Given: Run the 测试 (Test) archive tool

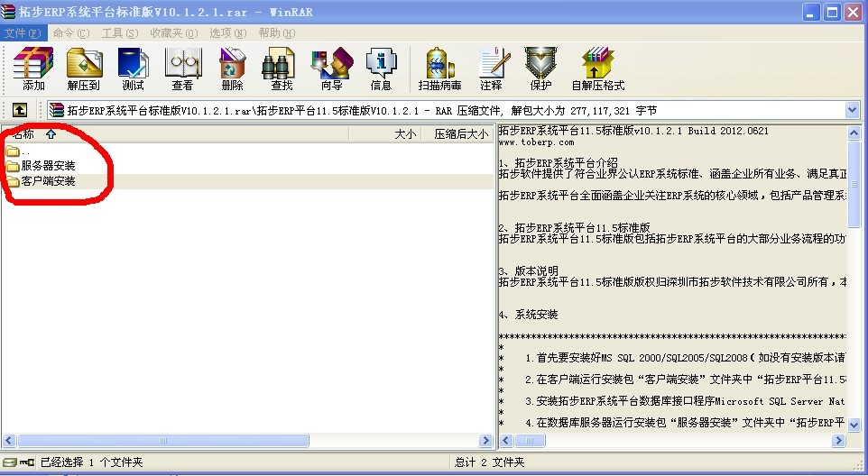Looking at the screenshot, I should 133,69.
